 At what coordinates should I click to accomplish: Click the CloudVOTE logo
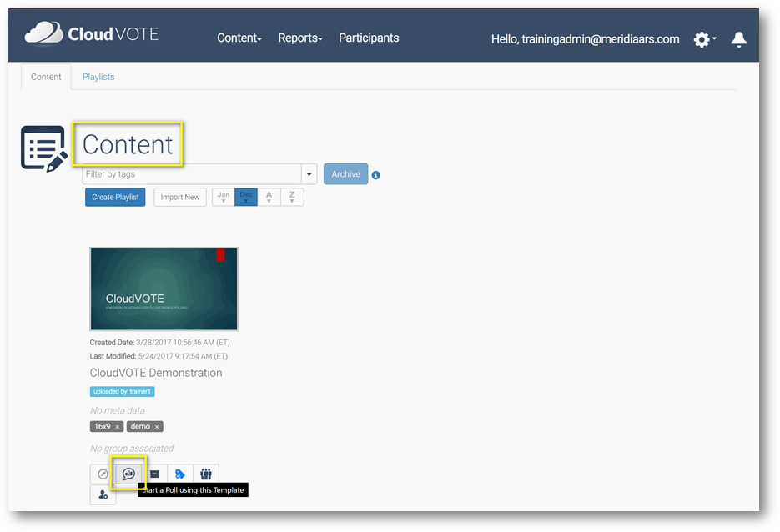pyautogui.click(x=92, y=34)
